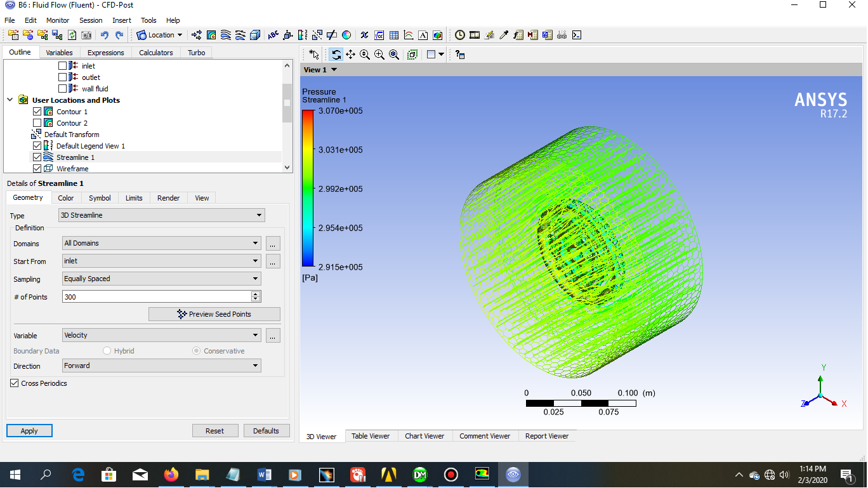Disable the Cross Periodics checkbox
Image resolution: width=868 pixels, height=488 pixels.
14,383
